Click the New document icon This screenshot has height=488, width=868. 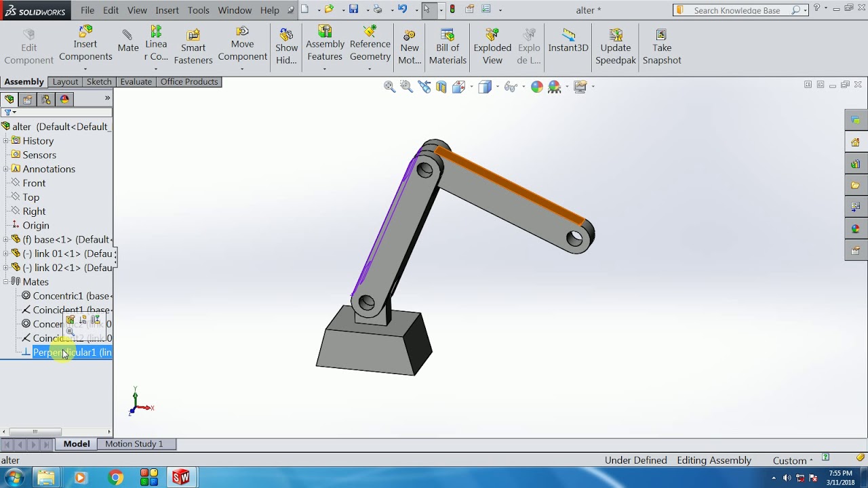click(305, 9)
